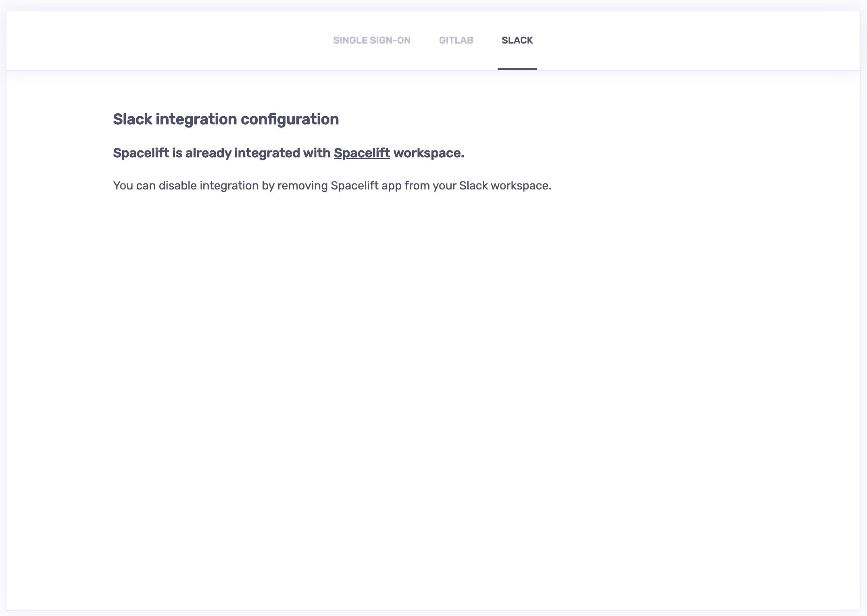Click the Slack integration configuration heading
The height and width of the screenshot is (616, 867).
point(225,119)
